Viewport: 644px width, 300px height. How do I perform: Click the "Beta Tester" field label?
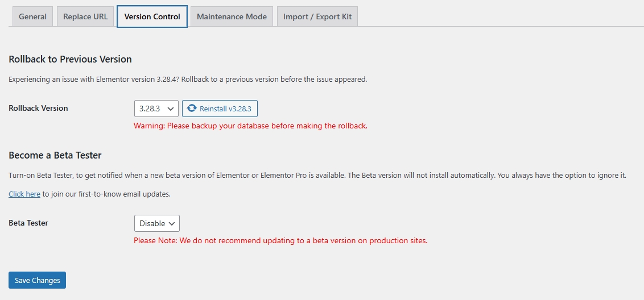click(28, 223)
